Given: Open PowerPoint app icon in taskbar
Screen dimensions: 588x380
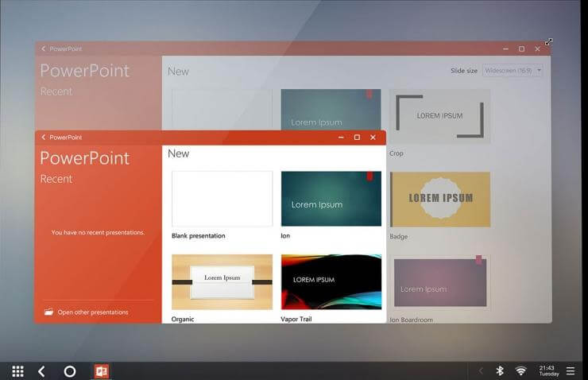Looking at the screenshot, I should pyautogui.click(x=102, y=371).
